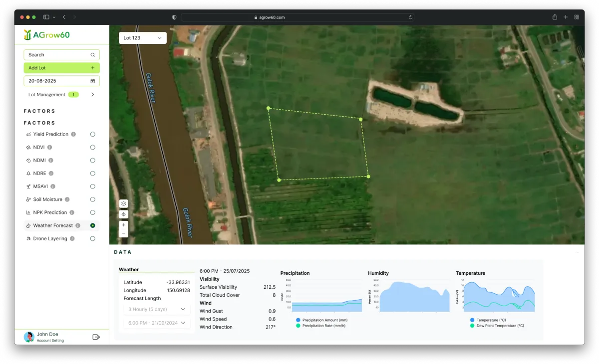The height and width of the screenshot is (364, 599).
Task: Click the NPK Prediction info icon
Action: (72, 212)
